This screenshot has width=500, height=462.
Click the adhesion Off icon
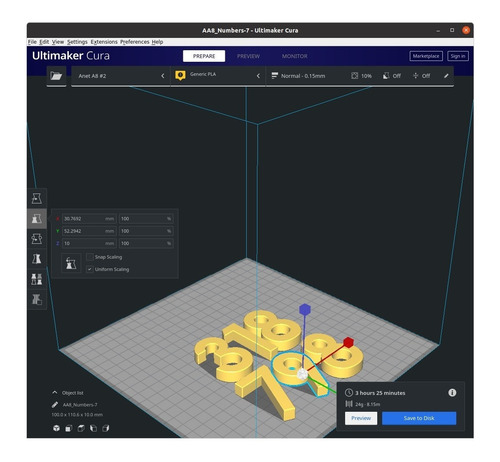(x=415, y=76)
